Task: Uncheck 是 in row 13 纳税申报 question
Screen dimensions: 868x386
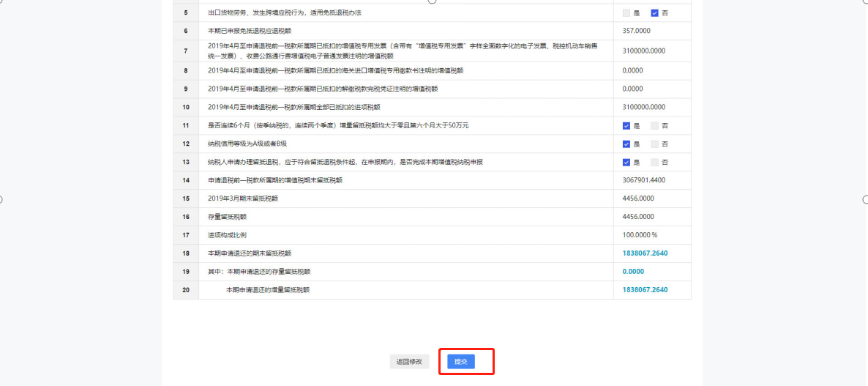Action: pyautogui.click(x=626, y=163)
